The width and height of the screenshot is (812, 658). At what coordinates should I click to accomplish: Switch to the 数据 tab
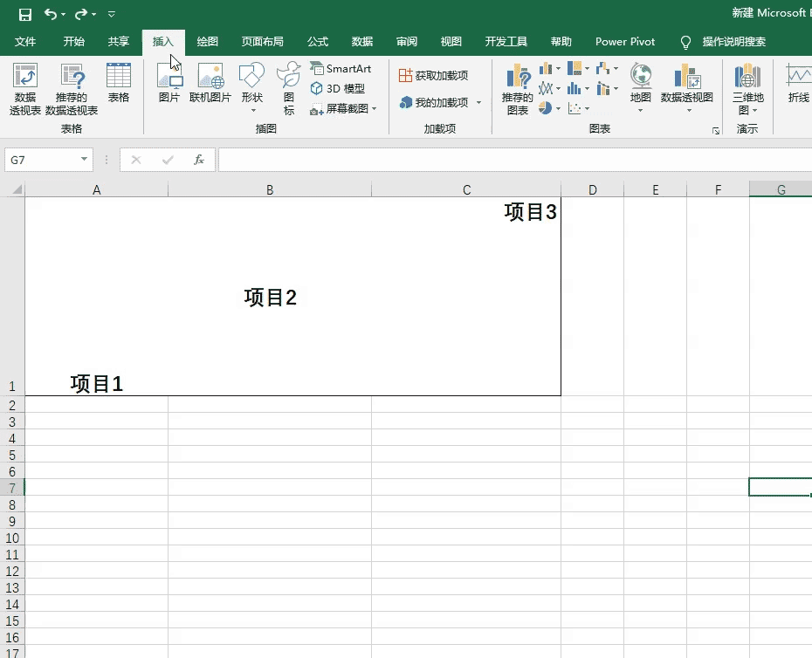click(x=362, y=41)
